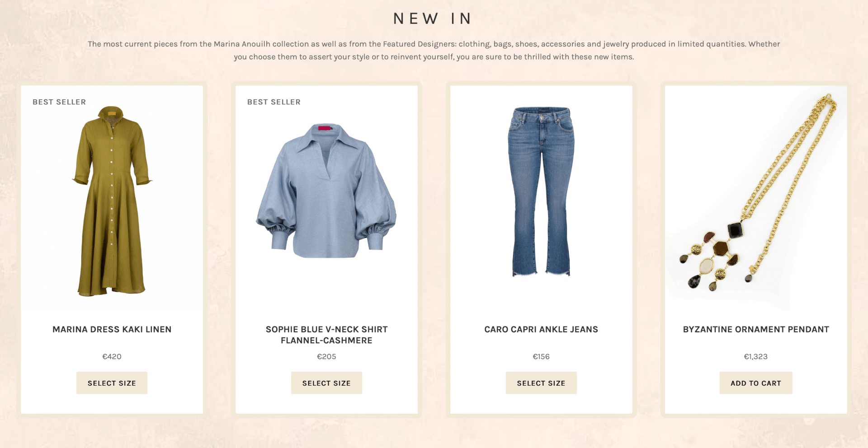Open the Sophie blue V-neck shirt image
The height and width of the screenshot is (448, 868).
326,191
